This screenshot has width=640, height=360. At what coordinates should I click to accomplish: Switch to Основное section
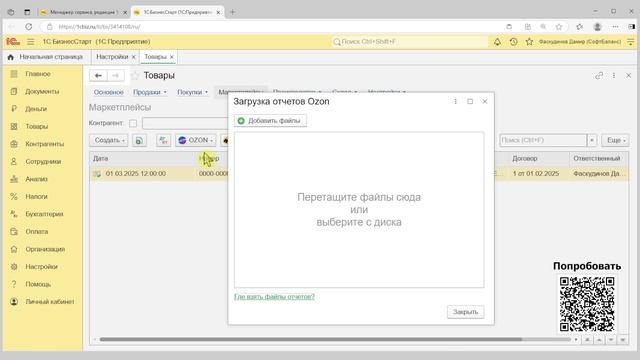pos(109,92)
